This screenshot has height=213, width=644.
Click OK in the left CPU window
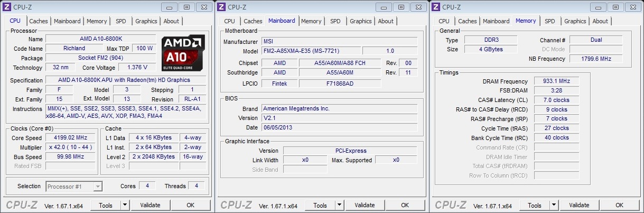pyautogui.click(x=190, y=205)
